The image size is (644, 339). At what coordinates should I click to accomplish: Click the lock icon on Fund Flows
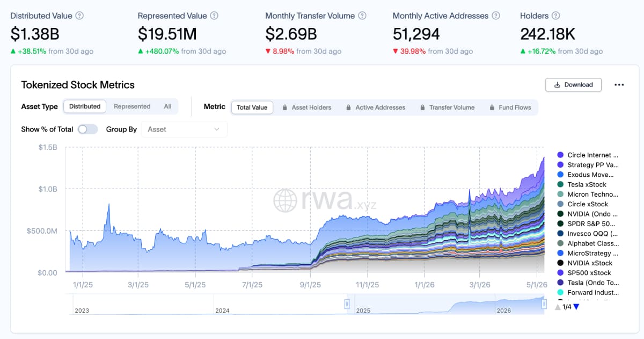(x=493, y=107)
